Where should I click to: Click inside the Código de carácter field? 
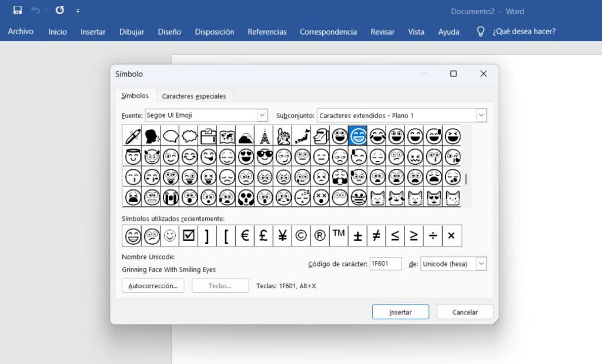tap(385, 263)
